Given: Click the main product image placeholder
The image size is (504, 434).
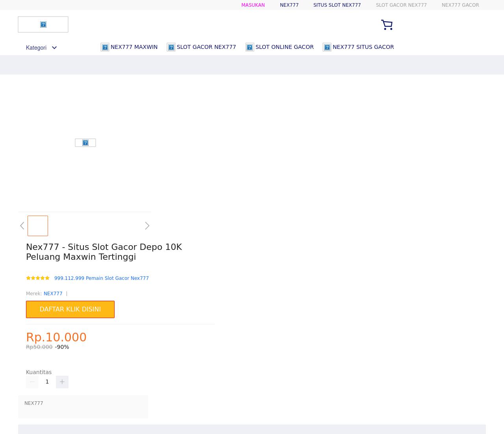Looking at the screenshot, I should [85, 143].
